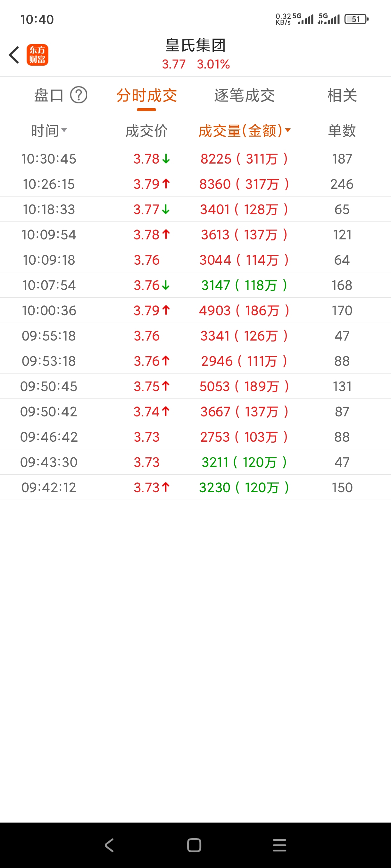Expand the 时间 sort dropdown arrow
Image resolution: width=391 pixels, height=868 pixels.
64,130
